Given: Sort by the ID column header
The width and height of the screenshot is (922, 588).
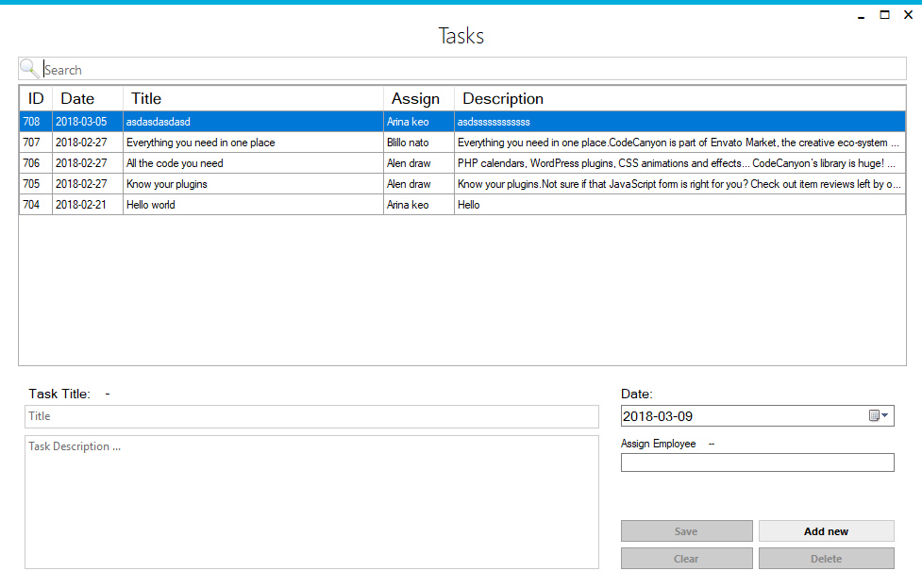Looking at the screenshot, I should click(x=36, y=99).
